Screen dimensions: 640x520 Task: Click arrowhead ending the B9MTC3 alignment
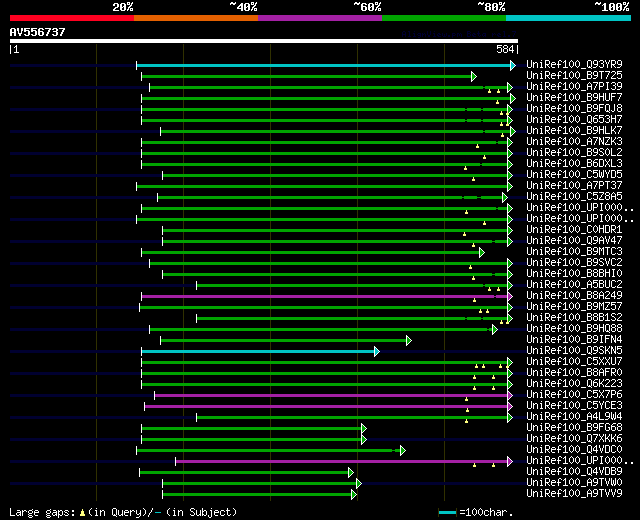click(482, 253)
